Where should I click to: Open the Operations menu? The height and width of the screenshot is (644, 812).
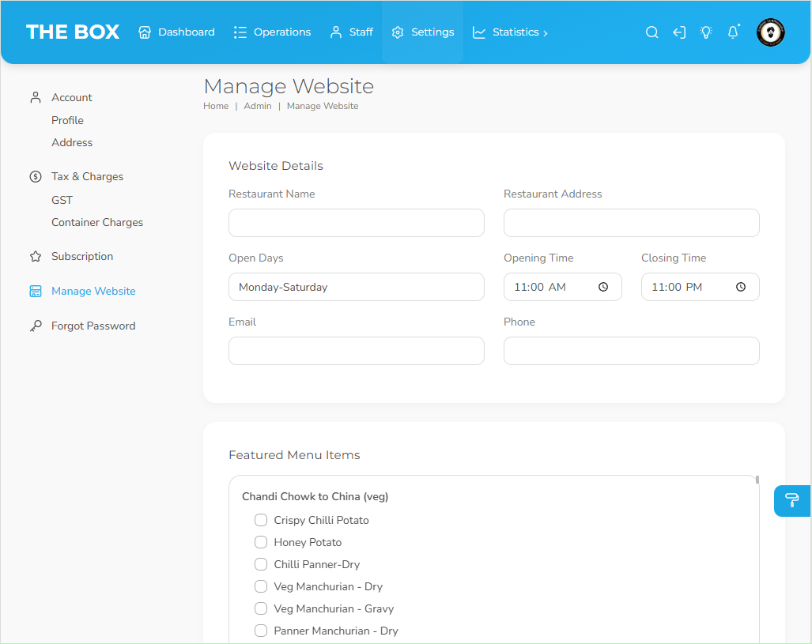click(272, 32)
